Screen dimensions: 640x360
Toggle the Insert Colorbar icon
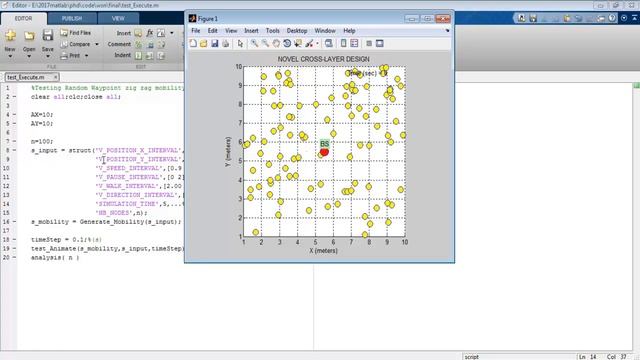(343, 44)
